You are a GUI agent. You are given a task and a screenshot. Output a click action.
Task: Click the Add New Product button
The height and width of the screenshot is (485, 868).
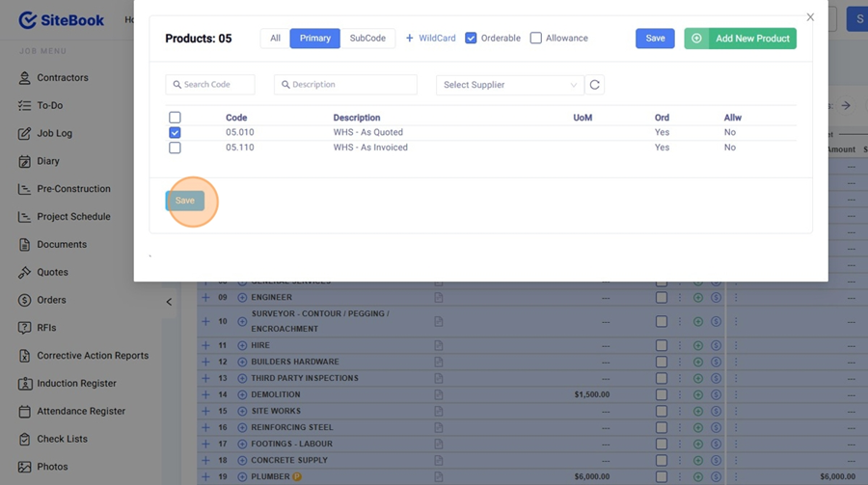coord(740,39)
